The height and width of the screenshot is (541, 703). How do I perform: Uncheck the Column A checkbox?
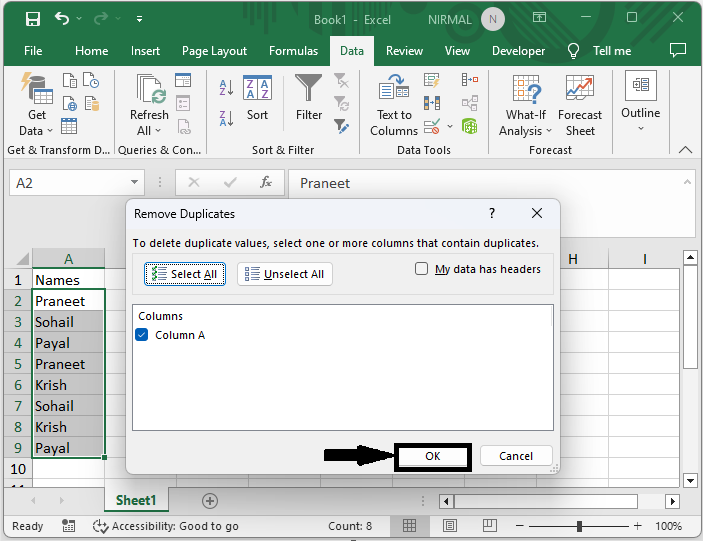142,335
